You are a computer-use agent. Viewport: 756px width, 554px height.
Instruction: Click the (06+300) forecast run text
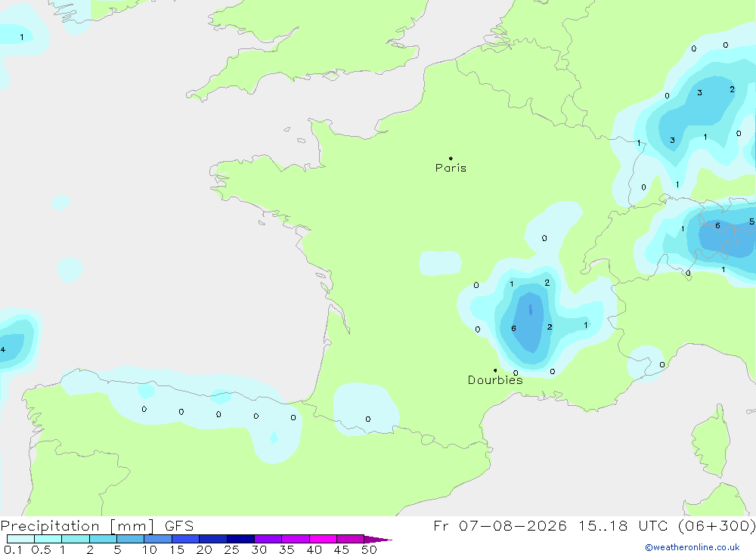pyautogui.click(x=717, y=526)
